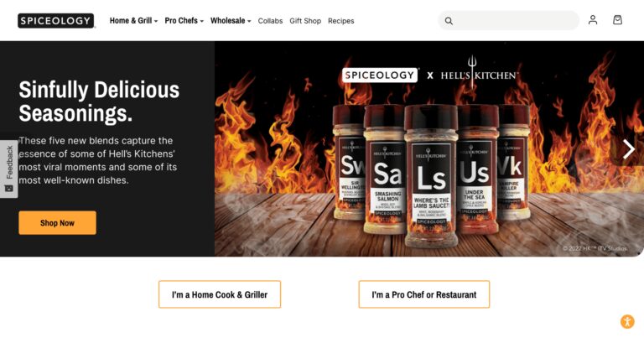This screenshot has height=338, width=644.
Task: Open the accessibility widget icon
Action: pyautogui.click(x=627, y=321)
